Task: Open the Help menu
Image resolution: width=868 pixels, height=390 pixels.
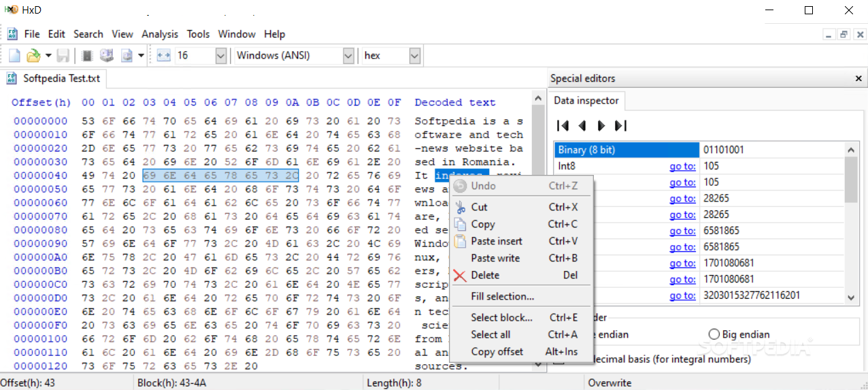Action: click(275, 34)
